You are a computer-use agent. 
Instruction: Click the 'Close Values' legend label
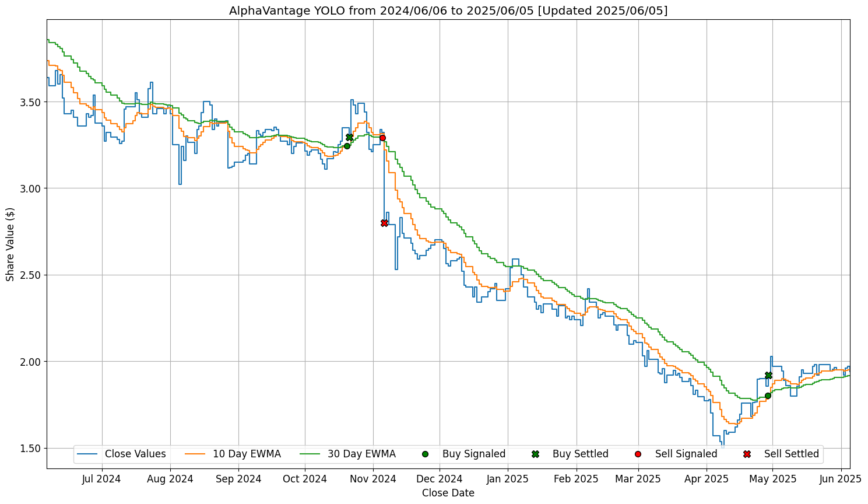[135, 454]
